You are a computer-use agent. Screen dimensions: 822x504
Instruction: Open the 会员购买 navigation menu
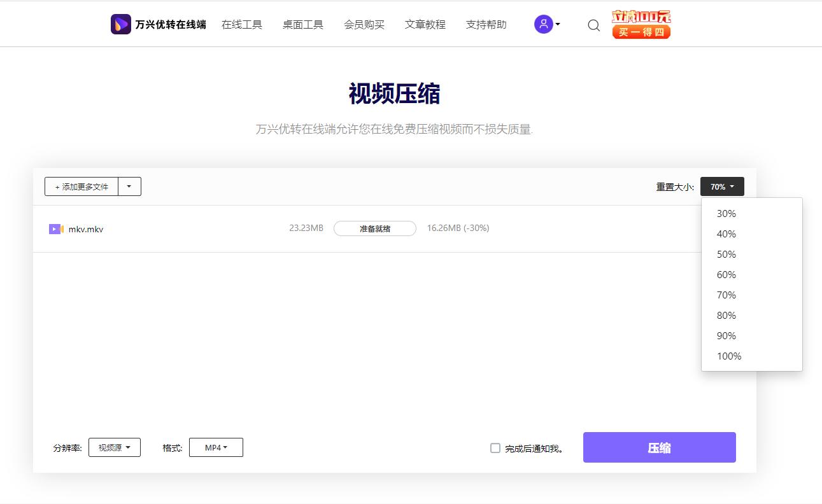pos(364,24)
